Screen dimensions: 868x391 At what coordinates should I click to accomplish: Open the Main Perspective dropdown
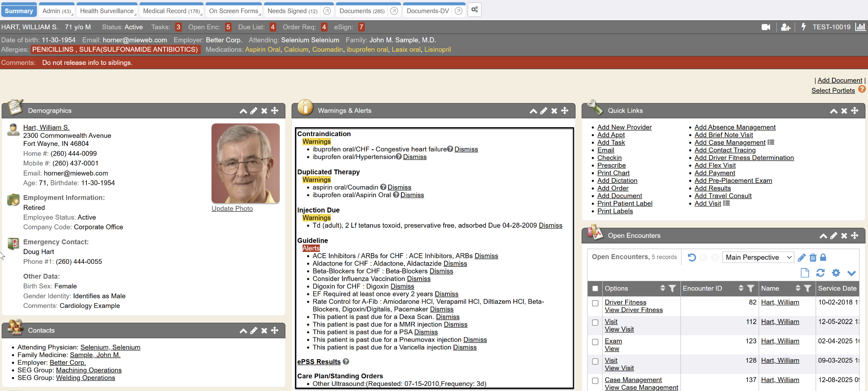pos(758,257)
